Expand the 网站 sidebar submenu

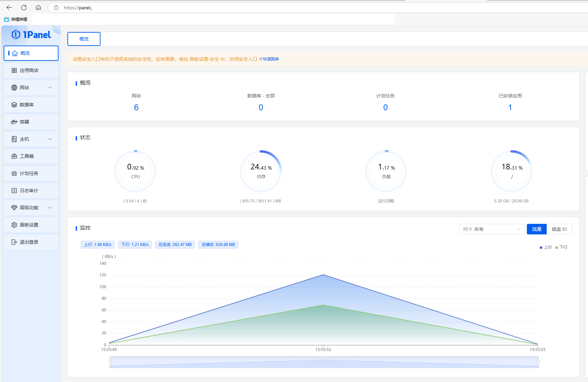click(50, 87)
